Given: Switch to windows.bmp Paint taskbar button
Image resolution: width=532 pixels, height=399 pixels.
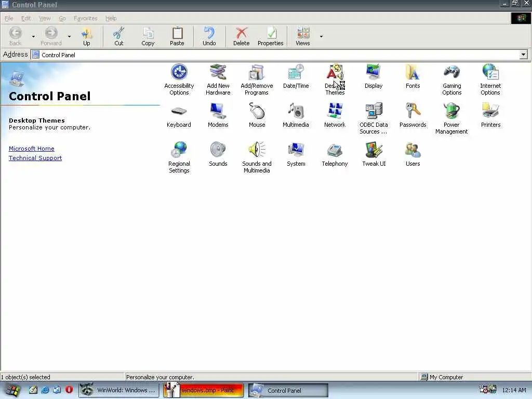Looking at the screenshot, I should pyautogui.click(x=204, y=390).
